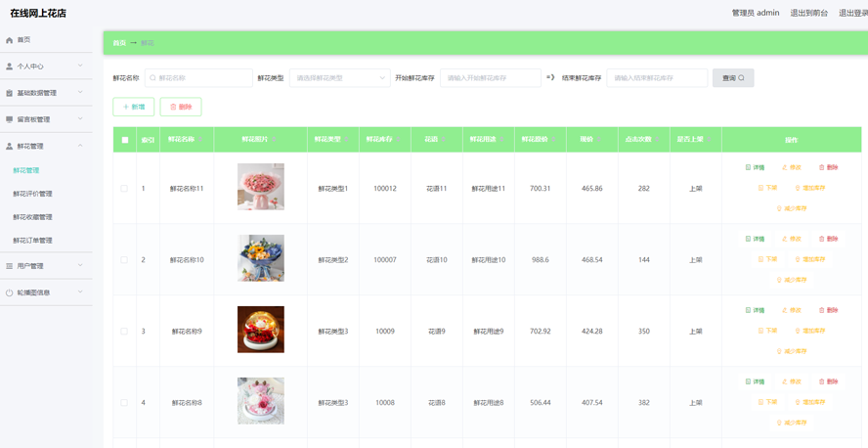The height and width of the screenshot is (448, 868).
Task: Expand the 个人中心 sidebar menu
Action: (x=46, y=66)
